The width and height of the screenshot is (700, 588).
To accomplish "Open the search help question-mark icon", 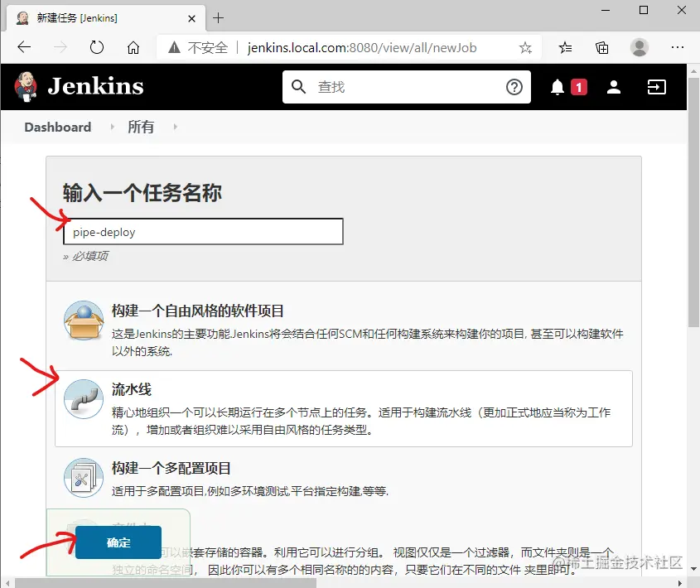I will click(514, 87).
